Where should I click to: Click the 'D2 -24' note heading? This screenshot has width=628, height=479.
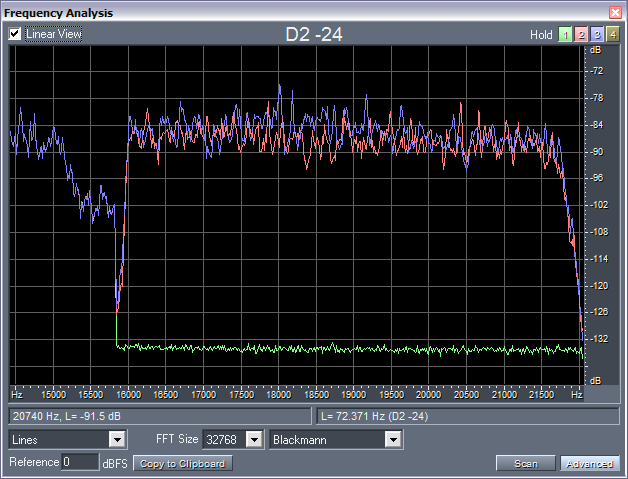pos(314,34)
